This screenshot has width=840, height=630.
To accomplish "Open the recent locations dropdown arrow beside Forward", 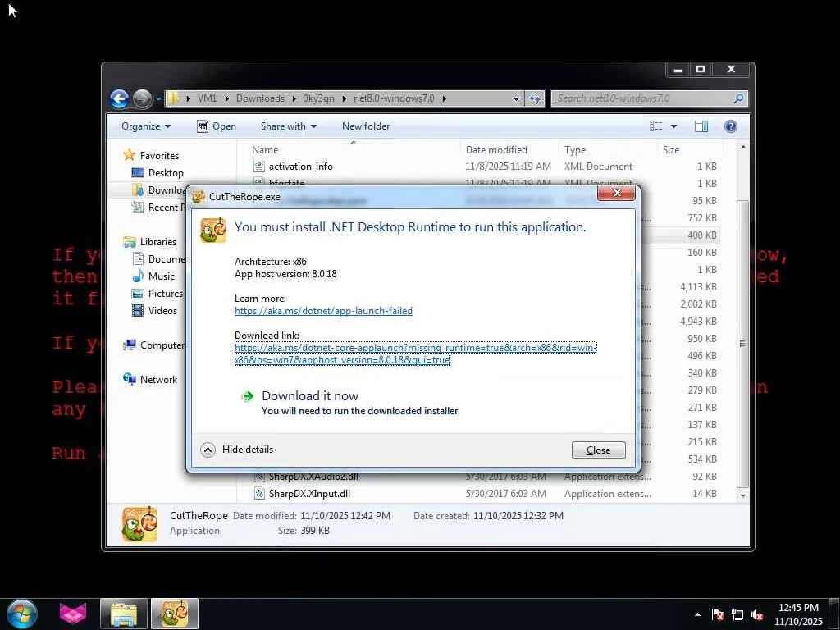I will coord(158,99).
